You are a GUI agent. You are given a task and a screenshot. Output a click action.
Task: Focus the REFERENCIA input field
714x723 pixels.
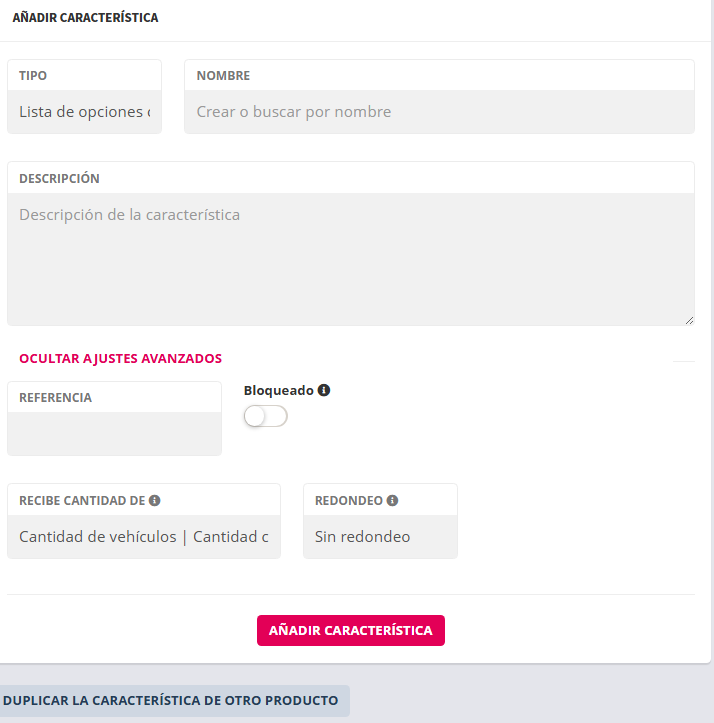[x=114, y=434]
